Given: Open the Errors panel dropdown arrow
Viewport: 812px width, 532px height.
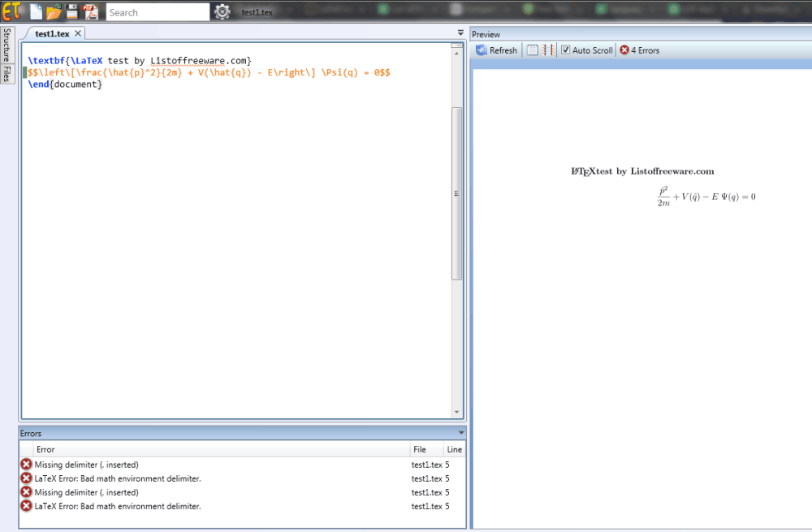Looking at the screenshot, I should pos(461,433).
